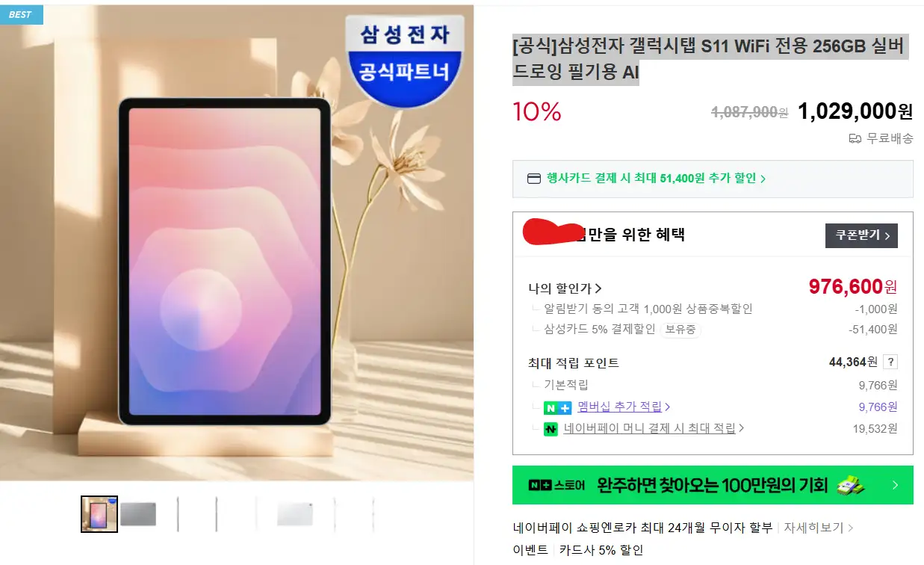Click the free shipping truck icon
924x565 pixels.
tap(855, 138)
